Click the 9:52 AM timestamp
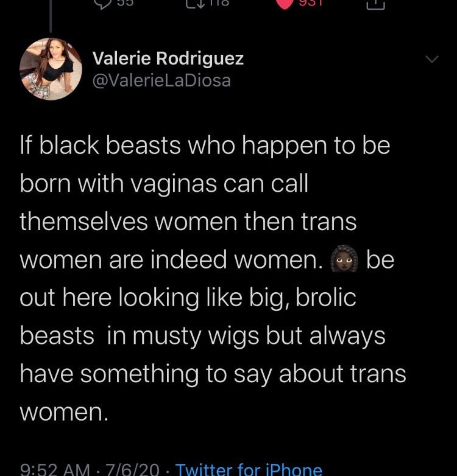 [x=55, y=469]
